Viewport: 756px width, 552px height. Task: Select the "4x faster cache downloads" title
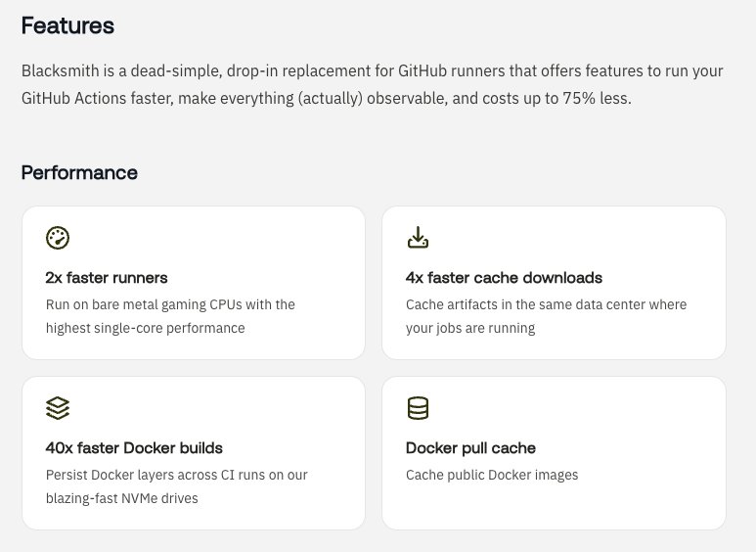click(504, 278)
